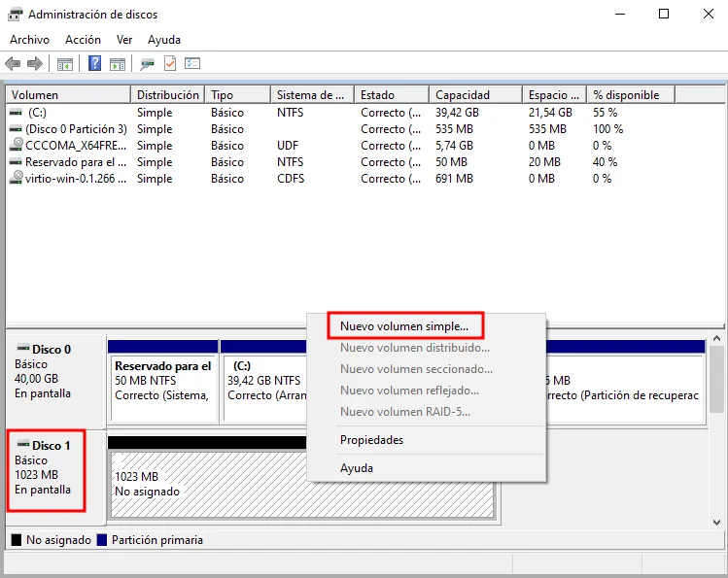Open Help via blue question mark icon
728x578 pixels.
(95, 64)
